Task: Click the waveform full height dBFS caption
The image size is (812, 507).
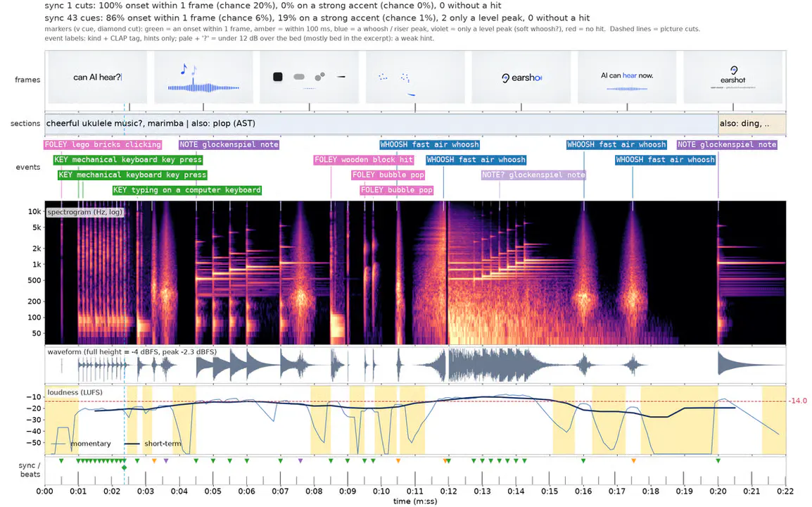Action: point(132,352)
